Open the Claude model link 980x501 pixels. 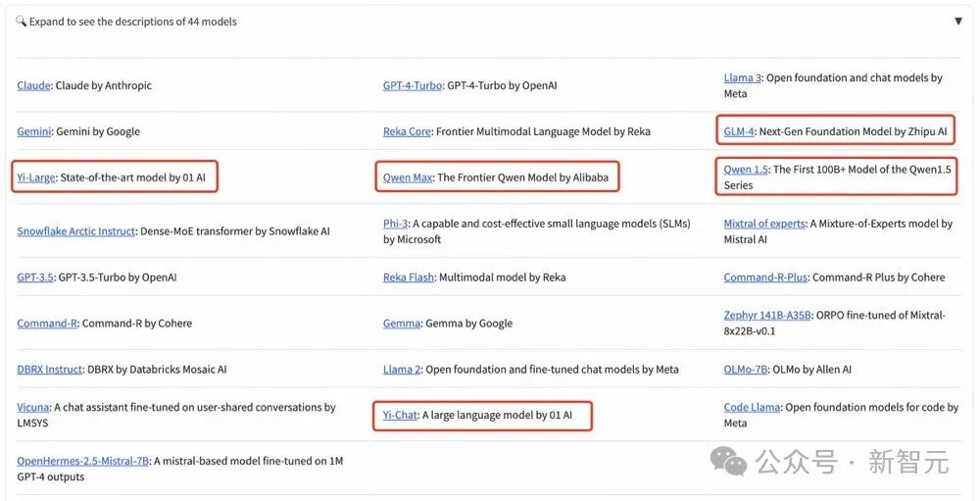(x=33, y=85)
